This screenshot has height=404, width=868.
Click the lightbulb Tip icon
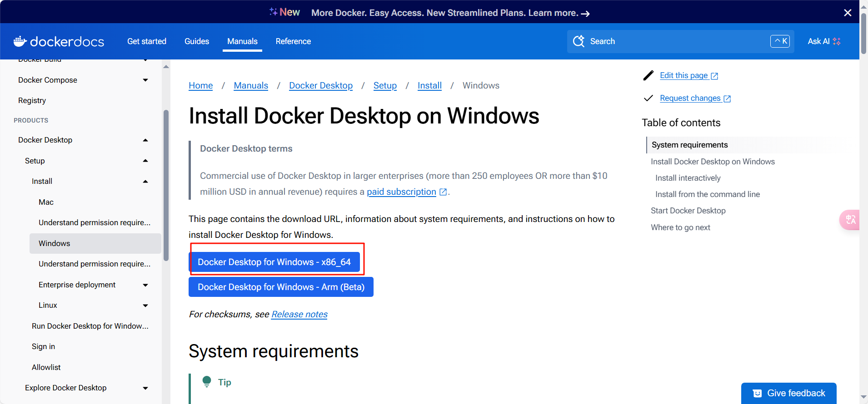[x=207, y=381]
